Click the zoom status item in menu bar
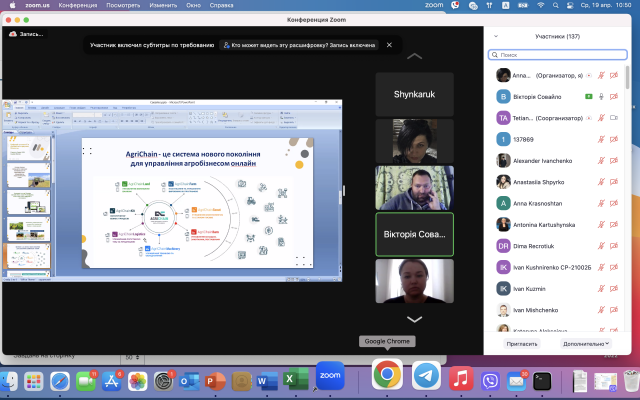The image size is (640, 400). (434, 5)
